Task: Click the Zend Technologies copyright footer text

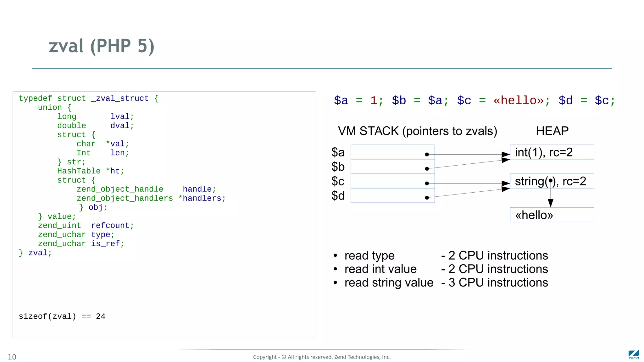Action: [x=322, y=357]
